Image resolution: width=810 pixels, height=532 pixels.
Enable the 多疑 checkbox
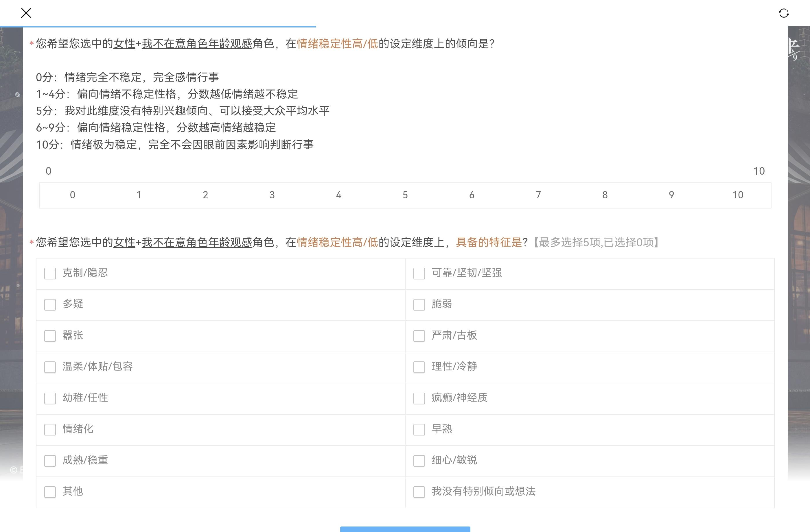pyautogui.click(x=50, y=305)
